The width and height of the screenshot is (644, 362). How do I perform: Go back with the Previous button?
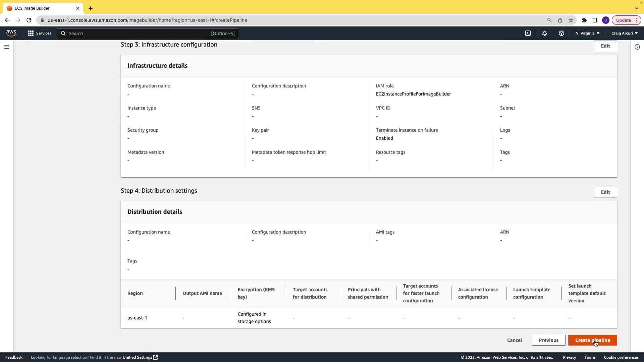pos(548,340)
